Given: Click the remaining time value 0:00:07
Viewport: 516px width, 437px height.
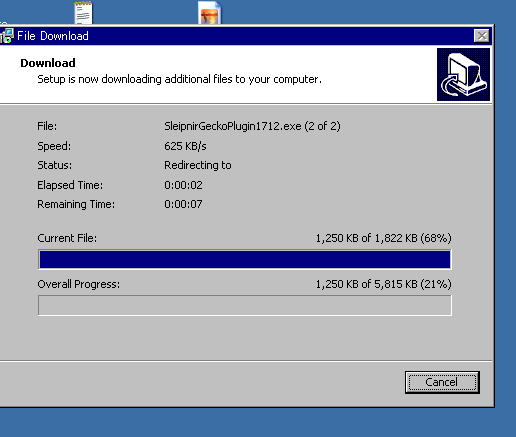Looking at the screenshot, I should [183, 204].
